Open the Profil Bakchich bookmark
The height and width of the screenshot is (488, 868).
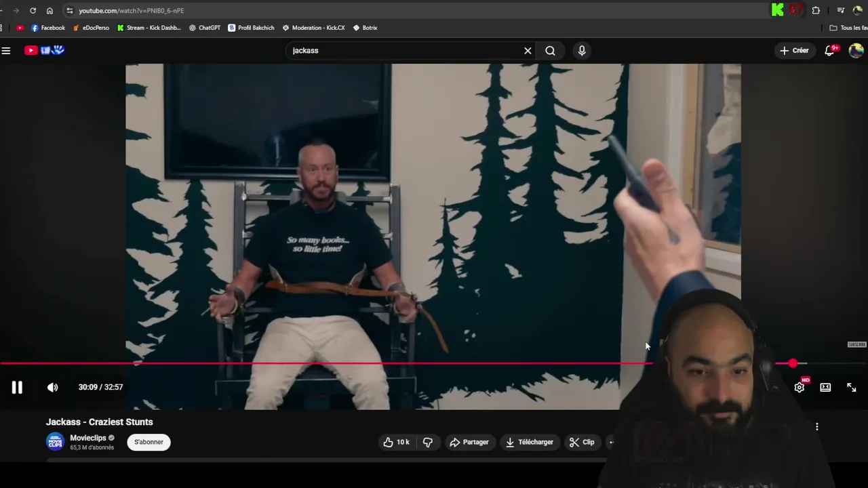pos(251,28)
